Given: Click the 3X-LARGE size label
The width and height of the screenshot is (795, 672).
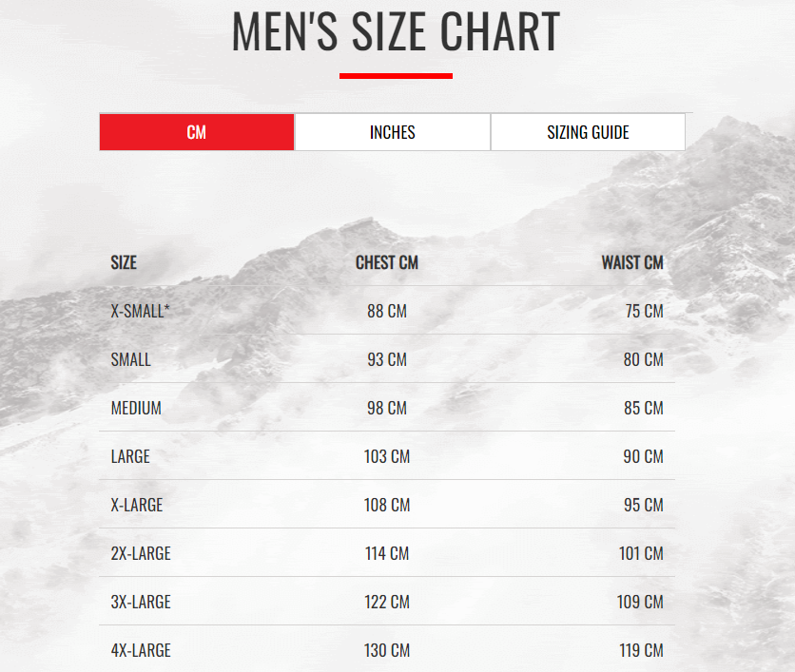Looking at the screenshot, I should point(139,602).
